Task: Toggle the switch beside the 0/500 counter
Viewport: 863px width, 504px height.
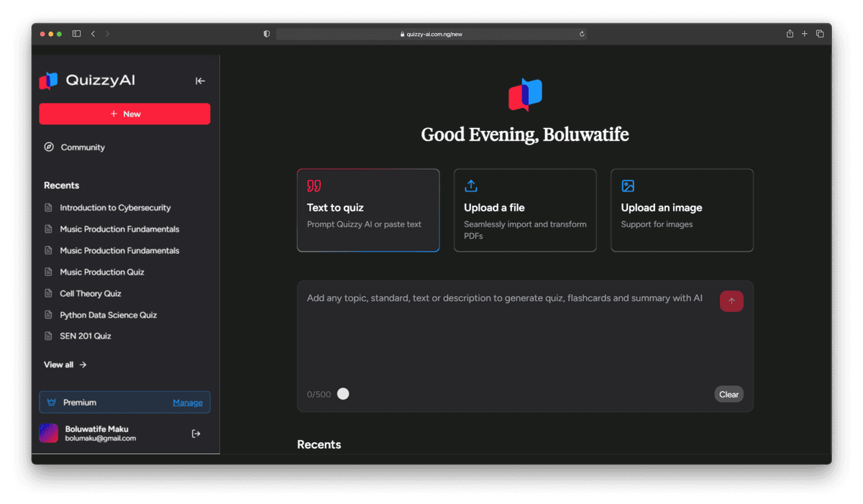Action: 342,393
